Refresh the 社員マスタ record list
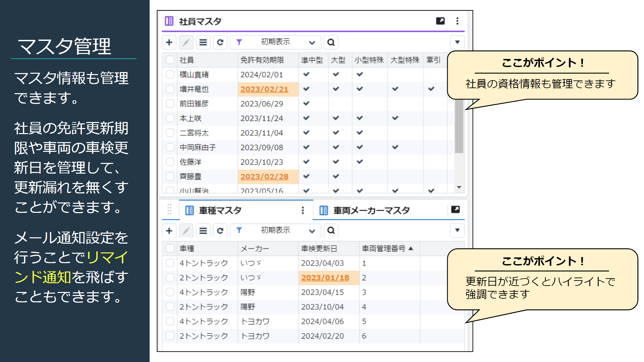Viewport: 644px width, 362px height. [220, 42]
